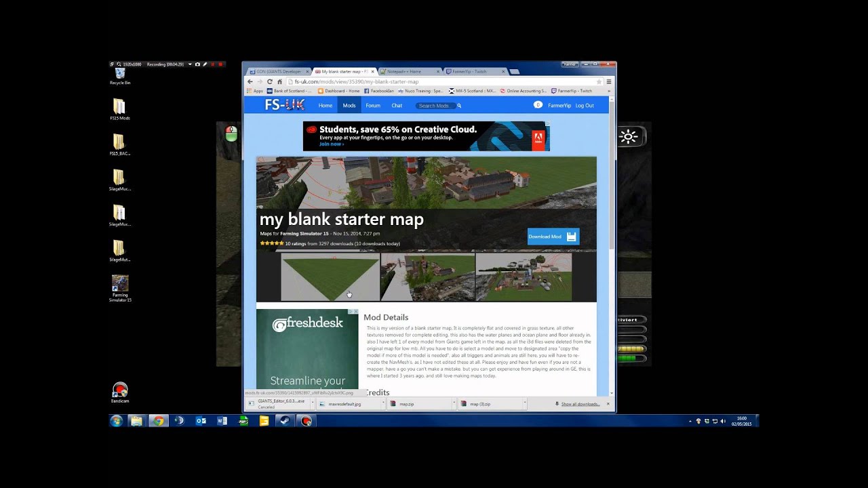868x488 pixels.
Task: Click the Download Mod button
Action: pyautogui.click(x=553, y=237)
